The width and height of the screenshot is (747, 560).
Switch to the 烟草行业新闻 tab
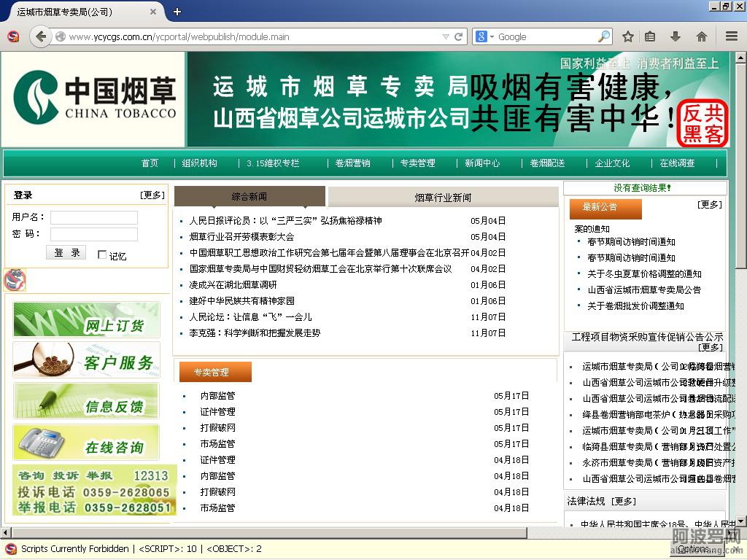pos(443,198)
